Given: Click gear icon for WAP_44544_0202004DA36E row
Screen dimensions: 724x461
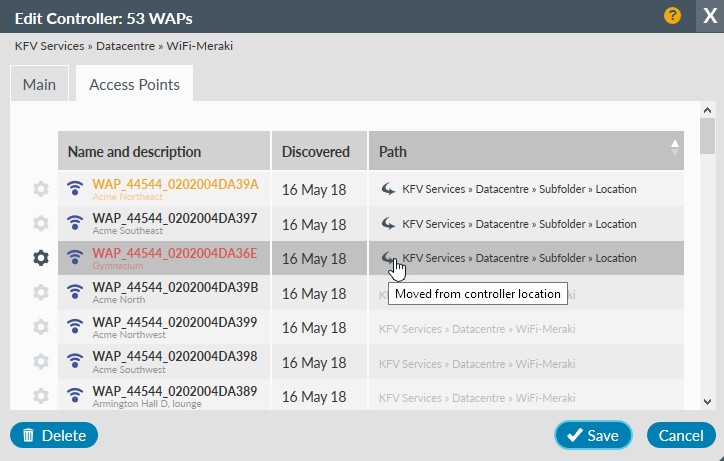Looking at the screenshot, I should coord(40,258).
